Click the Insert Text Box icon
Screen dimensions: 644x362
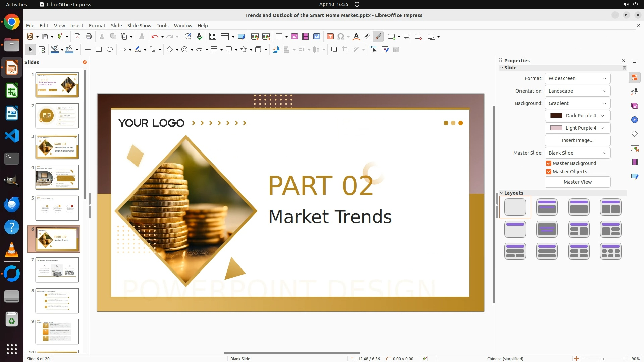click(330, 37)
